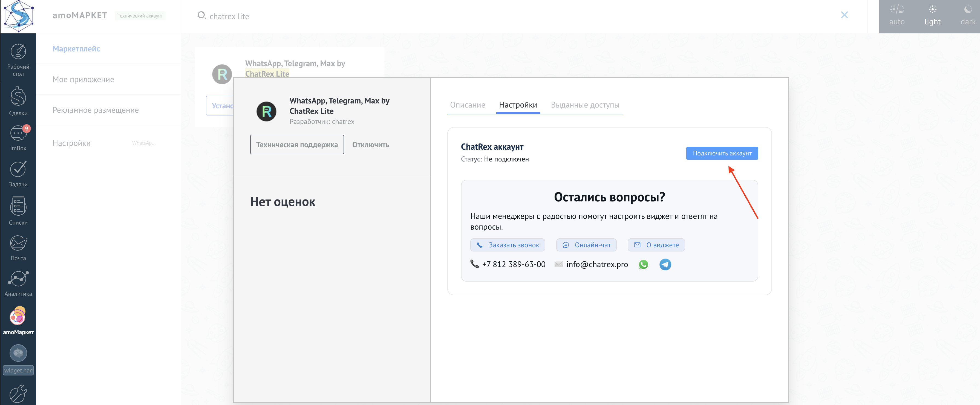Clear search with the X icon

click(844, 15)
